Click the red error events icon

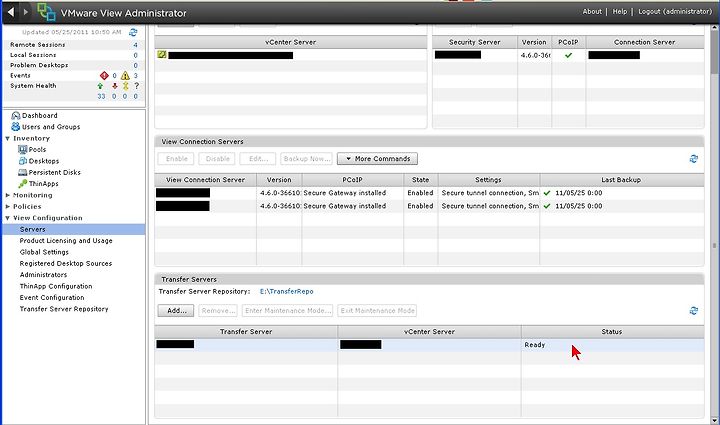tap(104, 75)
